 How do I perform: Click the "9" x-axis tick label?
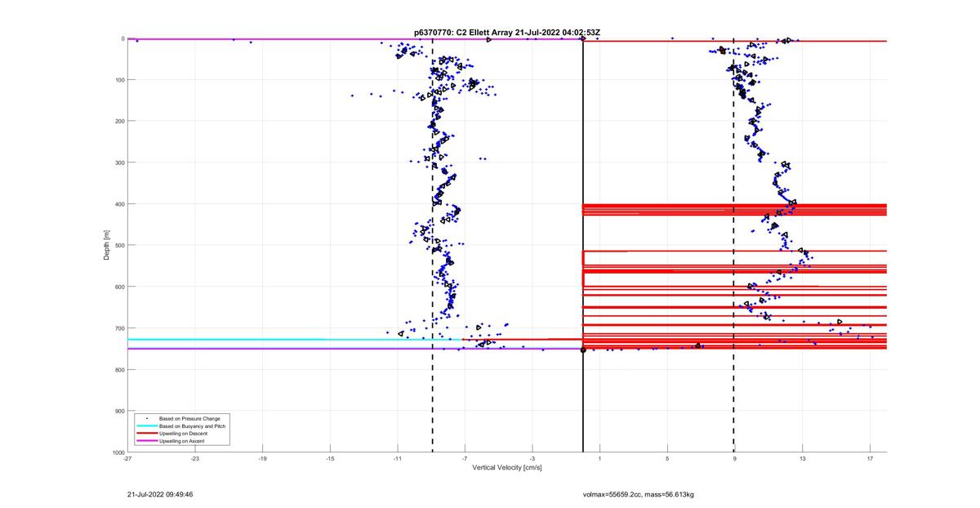[x=735, y=458]
